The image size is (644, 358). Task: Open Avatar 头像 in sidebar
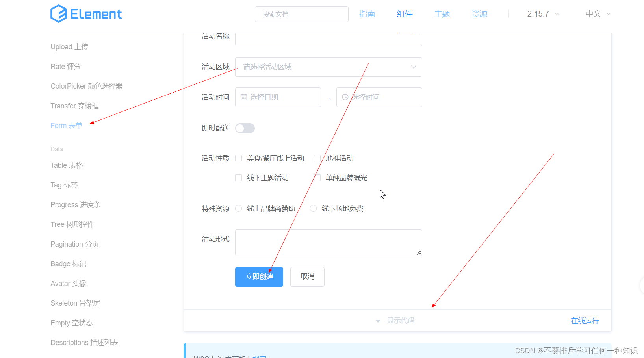pyautogui.click(x=68, y=284)
